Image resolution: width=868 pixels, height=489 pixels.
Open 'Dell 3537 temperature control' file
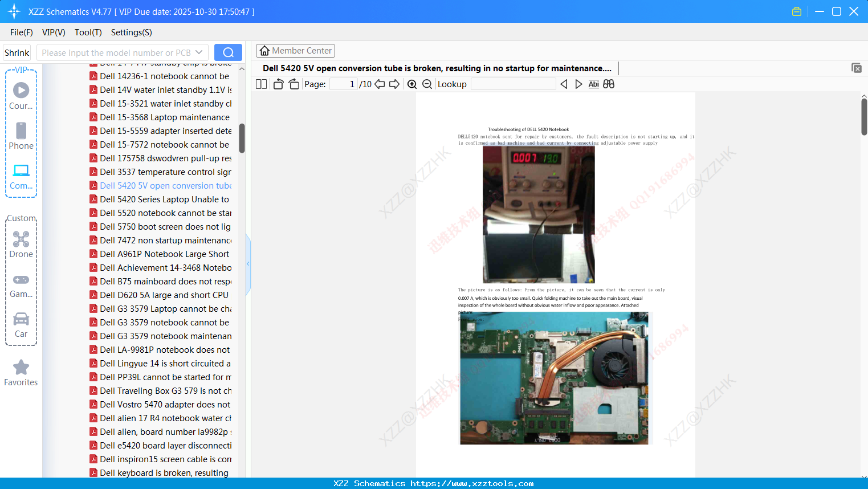[x=160, y=172]
